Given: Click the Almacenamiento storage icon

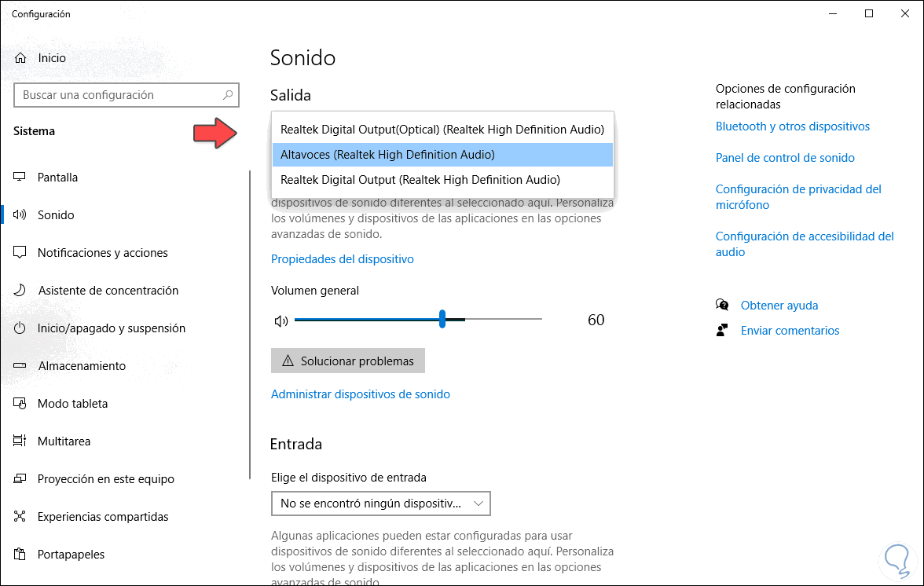Looking at the screenshot, I should [20, 366].
